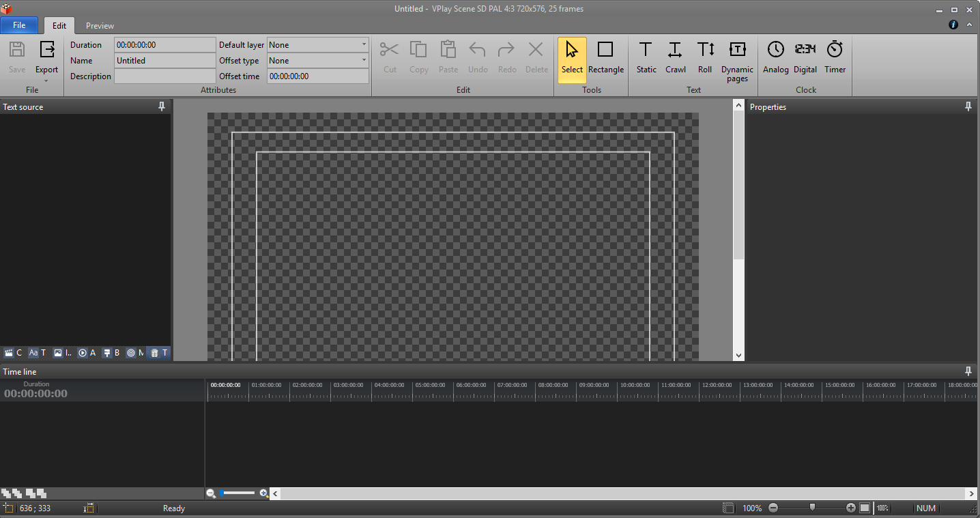Adjust the canvas zoom slider thumb
The width and height of the screenshot is (980, 518).
coord(812,508)
